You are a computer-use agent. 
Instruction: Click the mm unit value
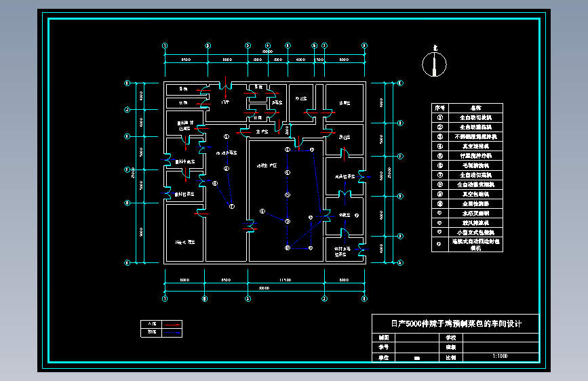[x=416, y=358]
